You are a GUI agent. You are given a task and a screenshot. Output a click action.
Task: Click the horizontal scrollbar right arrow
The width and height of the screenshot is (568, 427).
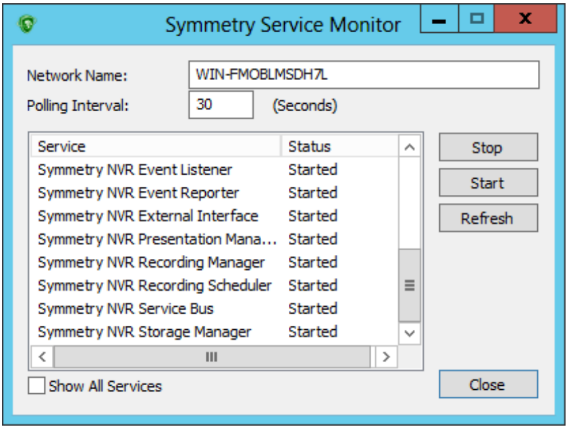point(386,357)
